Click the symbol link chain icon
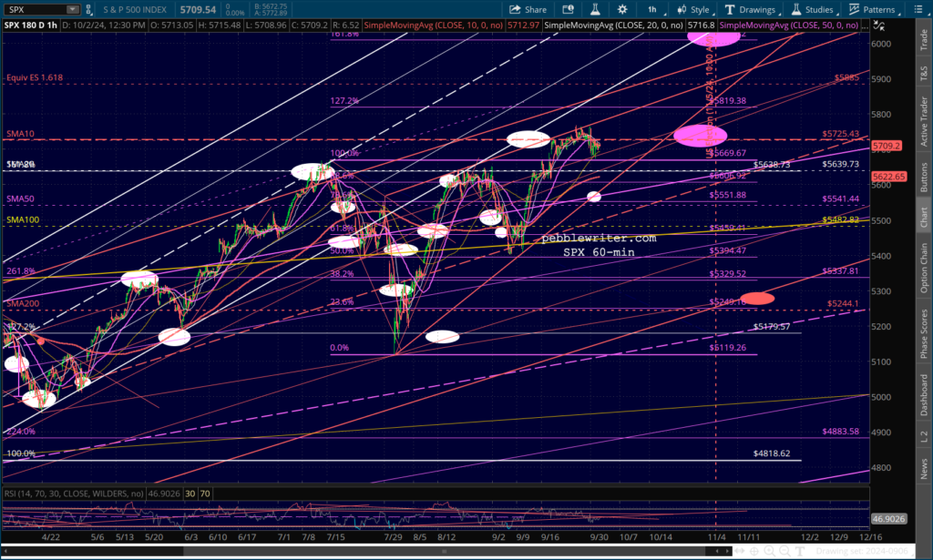933x560 pixels. click(x=88, y=9)
